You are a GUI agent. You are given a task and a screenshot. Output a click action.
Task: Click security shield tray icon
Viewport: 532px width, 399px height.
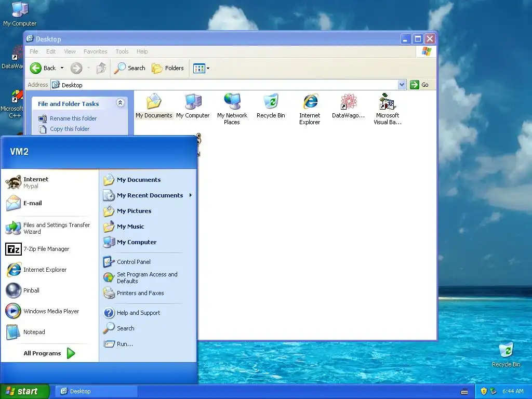click(484, 391)
